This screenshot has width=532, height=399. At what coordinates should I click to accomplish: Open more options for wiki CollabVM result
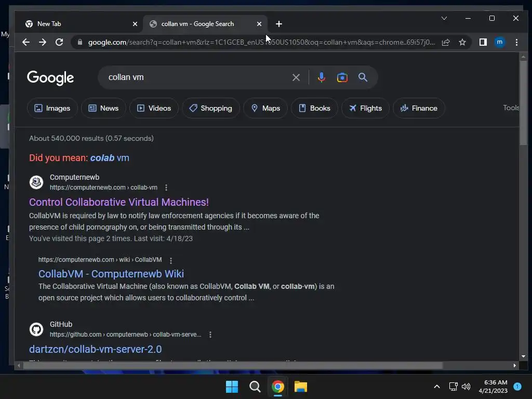coord(170,260)
